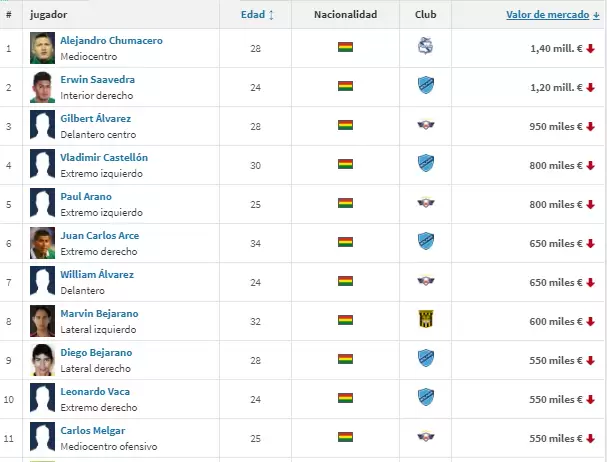Open Marvin Bejarano's player profile link
Image resolution: width=607 pixels, height=462 pixels.
coord(99,314)
